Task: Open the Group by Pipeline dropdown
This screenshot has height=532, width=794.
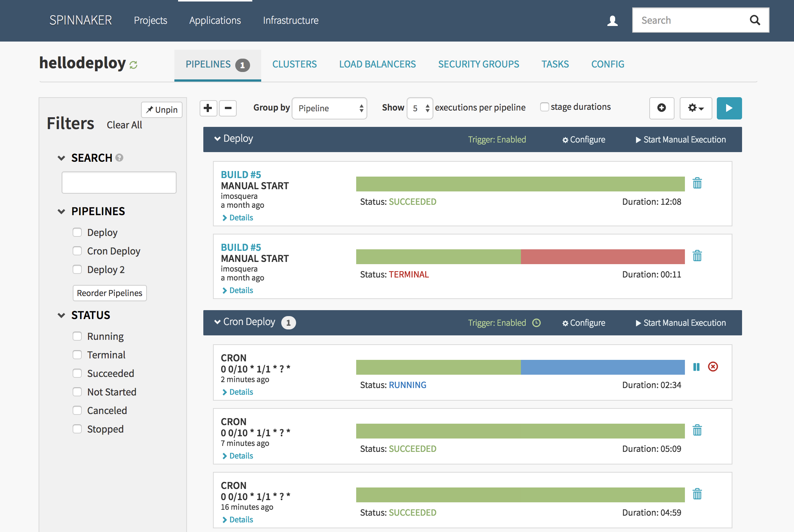Action: point(329,108)
